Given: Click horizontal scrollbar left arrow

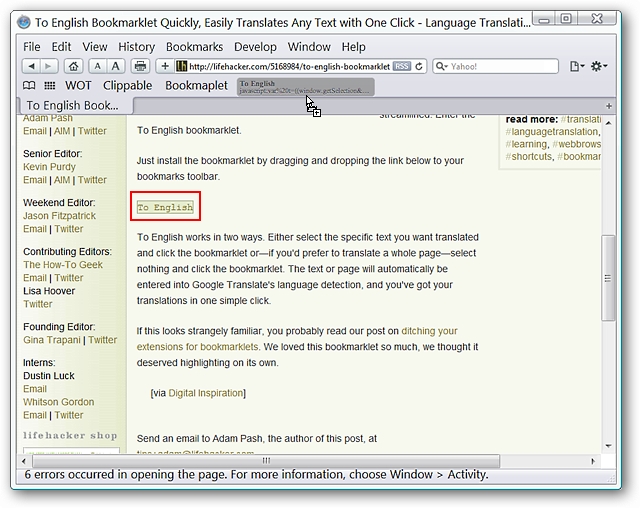Looking at the screenshot, I should coord(24,461).
